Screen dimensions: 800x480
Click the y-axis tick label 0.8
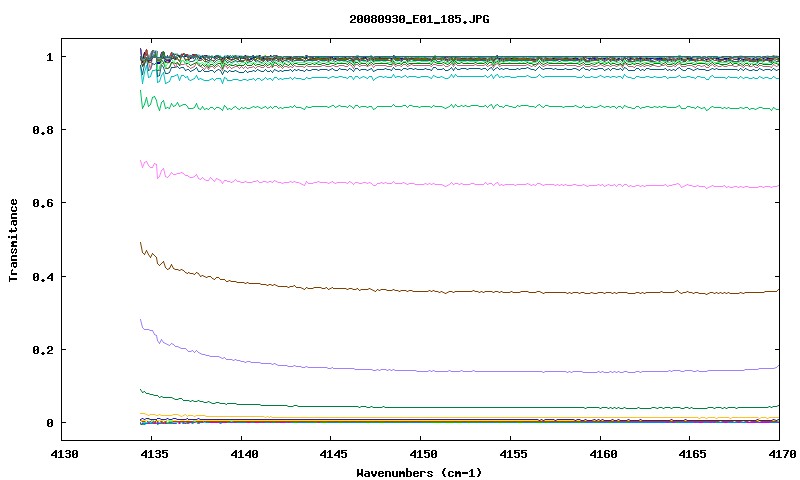(43, 130)
